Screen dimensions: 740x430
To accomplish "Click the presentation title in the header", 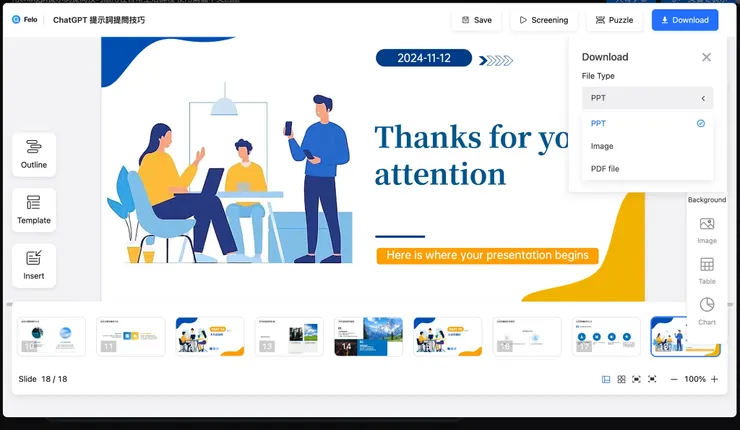I will (x=99, y=20).
